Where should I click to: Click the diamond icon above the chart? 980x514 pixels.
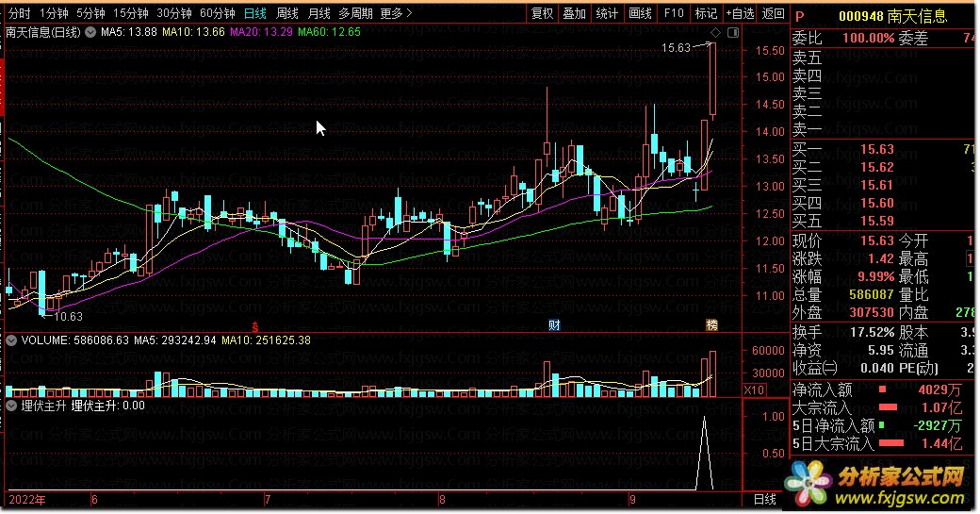pos(715,32)
